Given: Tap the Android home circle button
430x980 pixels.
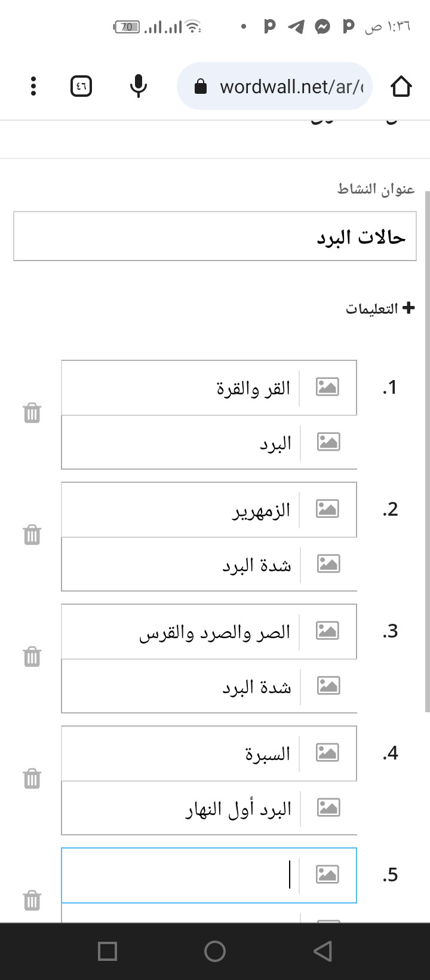Looking at the screenshot, I should (x=215, y=951).
